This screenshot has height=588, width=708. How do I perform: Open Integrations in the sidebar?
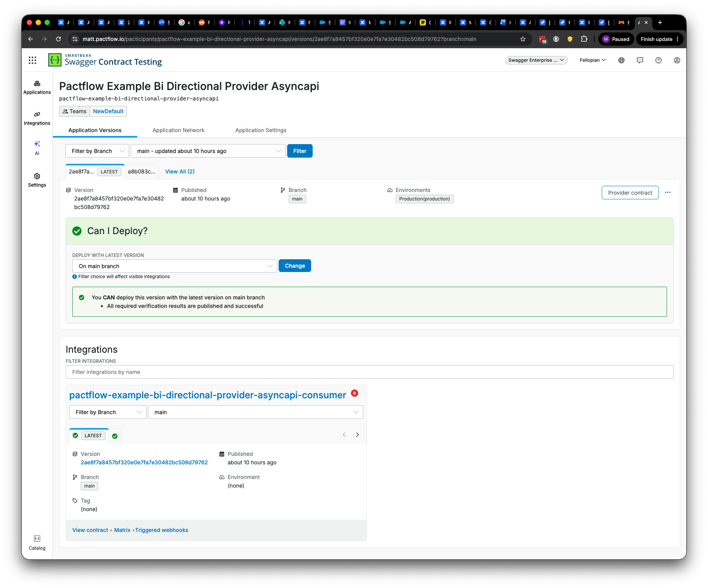click(37, 119)
